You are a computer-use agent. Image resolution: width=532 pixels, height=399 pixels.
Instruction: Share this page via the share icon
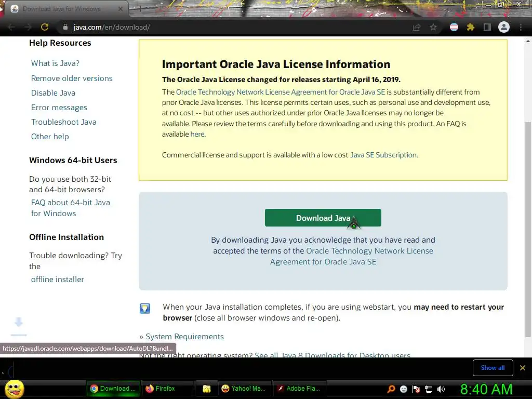416,27
